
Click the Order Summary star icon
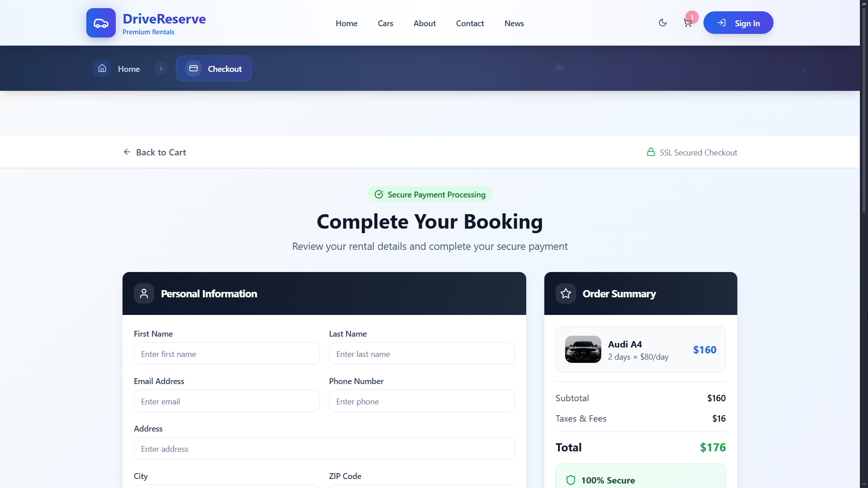click(566, 294)
